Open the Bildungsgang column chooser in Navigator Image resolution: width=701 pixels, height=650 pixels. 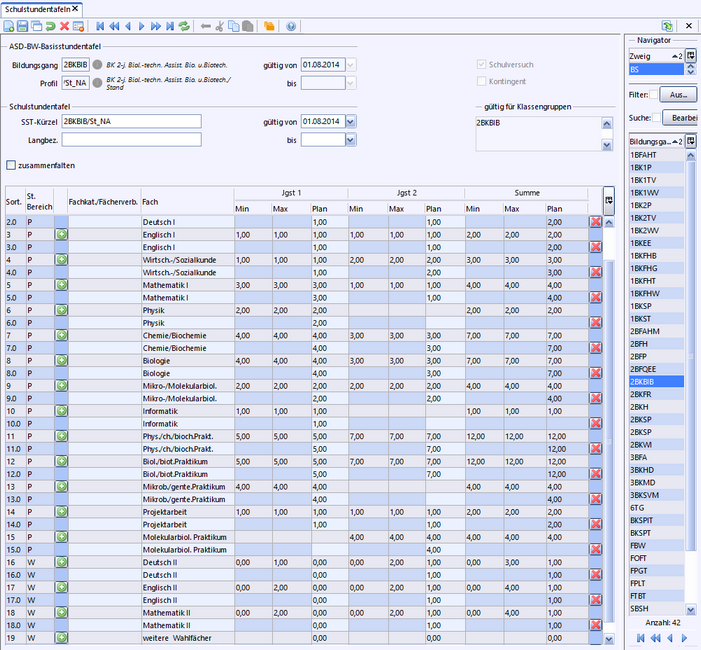click(x=690, y=142)
